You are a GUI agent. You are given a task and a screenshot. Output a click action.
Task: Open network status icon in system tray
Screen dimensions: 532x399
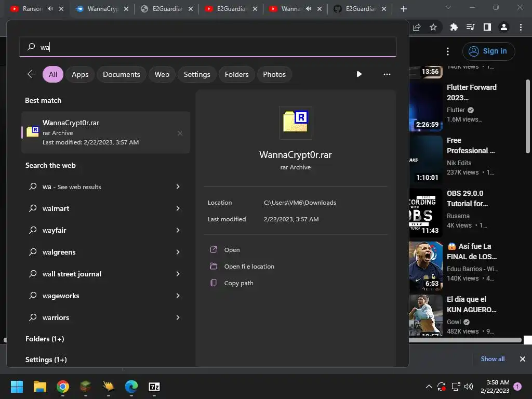click(456, 387)
